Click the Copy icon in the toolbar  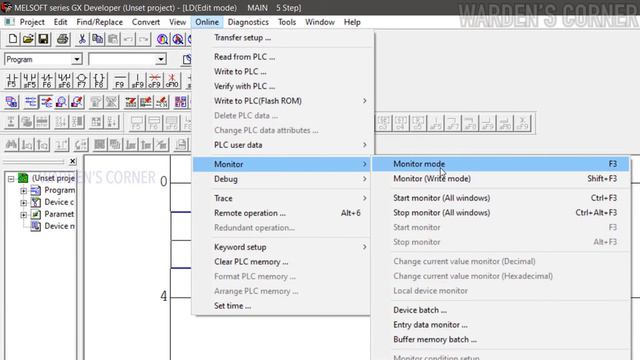point(98,39)
